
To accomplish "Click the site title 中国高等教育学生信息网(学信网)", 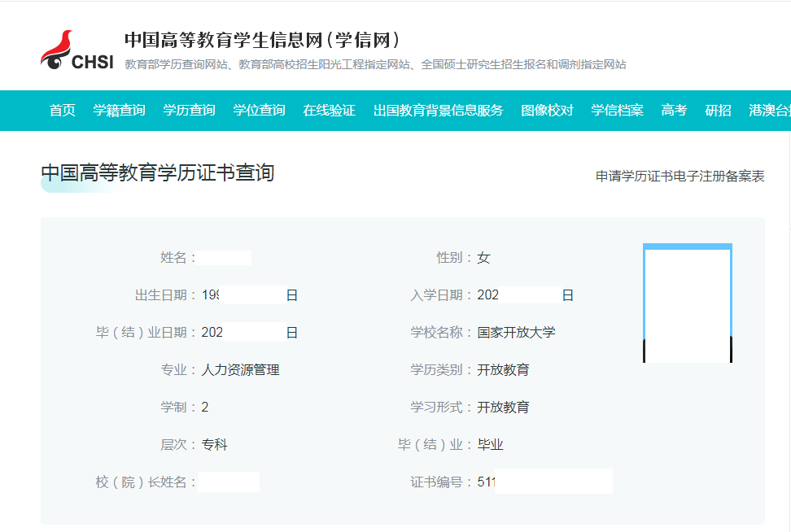I will click(262, 40).
